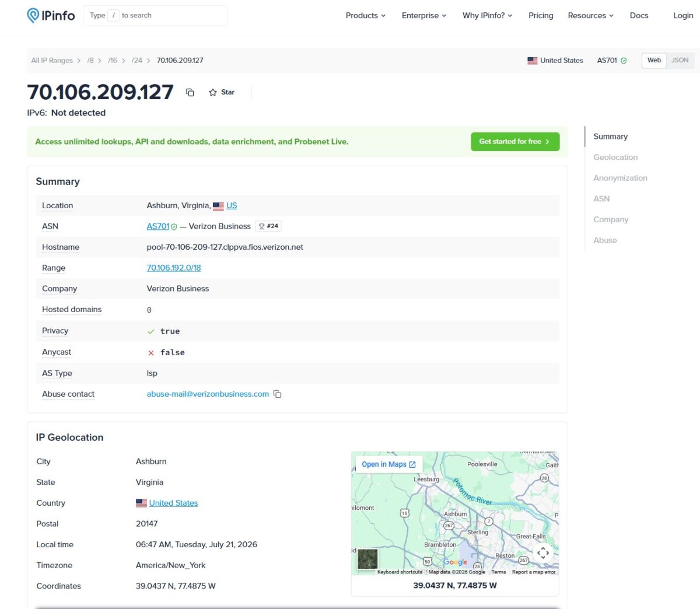Expand the Products menu
This screenshot has height=609, width=700.
click(366, 16)
